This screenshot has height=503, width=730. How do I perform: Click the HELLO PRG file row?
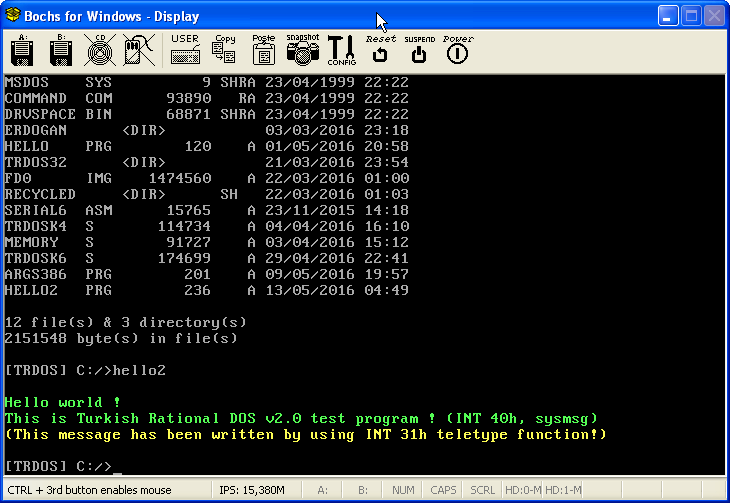pyautogui.click(x=207, y=146)
